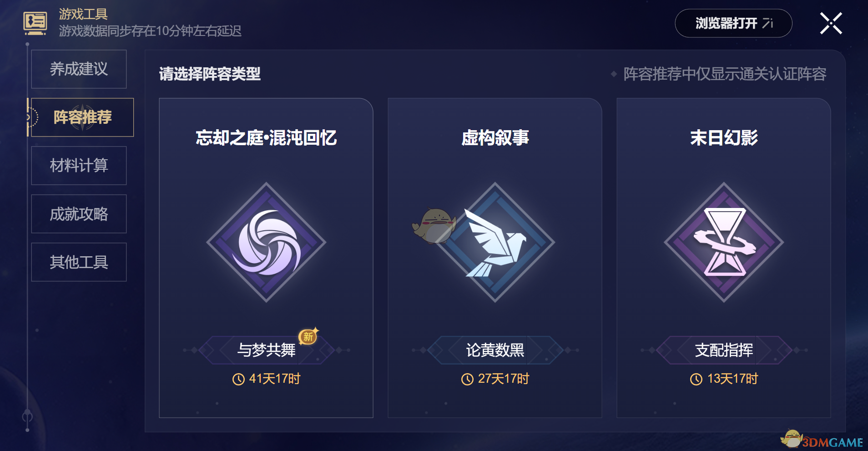
Task: Select the 支配指挥 stage label
Action: pos(724,350)
